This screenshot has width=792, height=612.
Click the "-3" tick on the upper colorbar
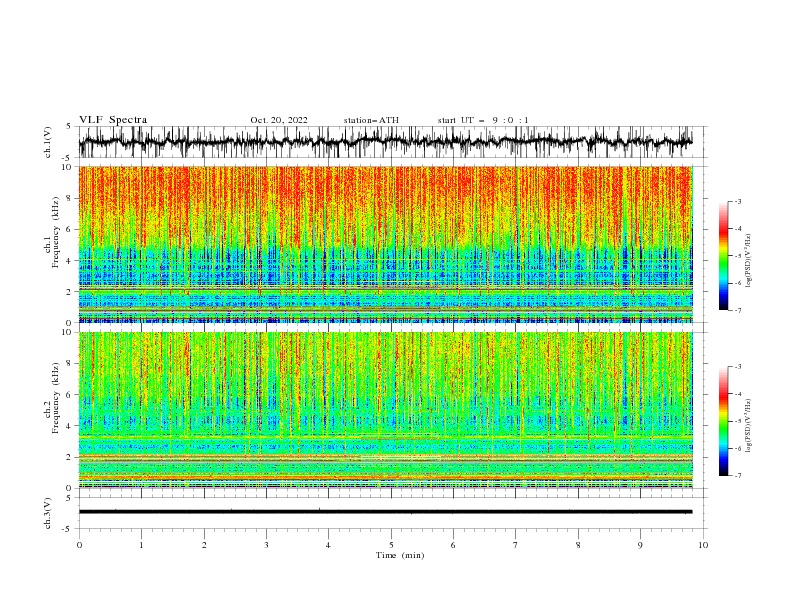(x=738, y=201)
